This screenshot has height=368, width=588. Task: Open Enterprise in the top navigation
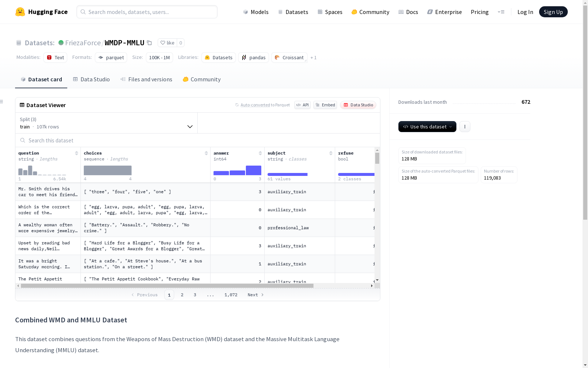click(x=445, y=12)
